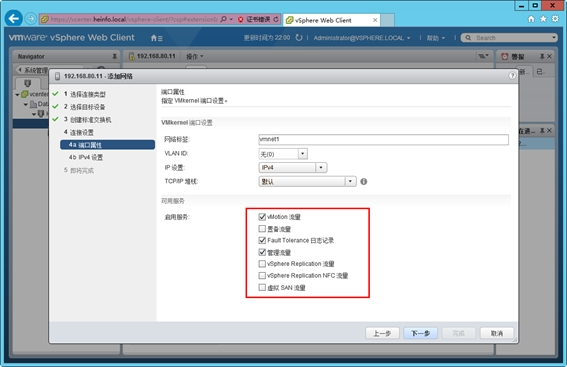Click the page refresh icon in address bar
The height and width of the screenshot is (367, 567).
pos(276,20)
